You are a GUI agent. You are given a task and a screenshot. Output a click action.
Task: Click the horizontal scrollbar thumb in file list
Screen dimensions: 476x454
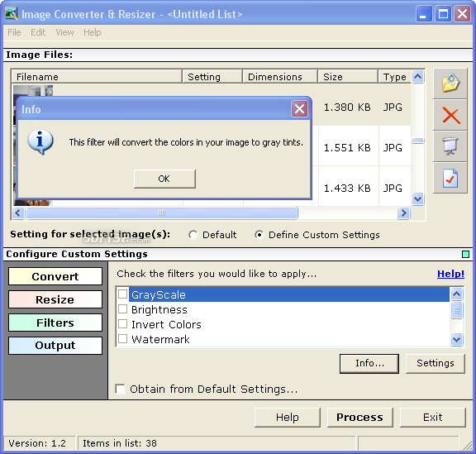162,213
